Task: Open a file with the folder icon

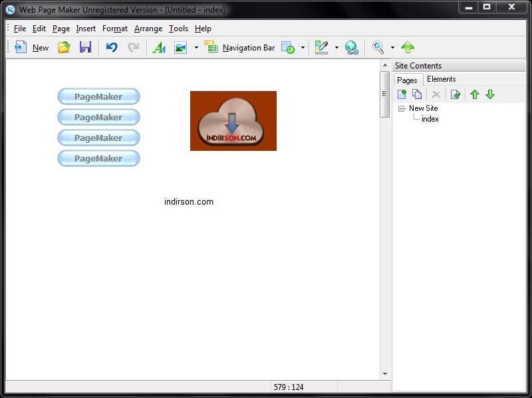Action: [x=64, y=47]
